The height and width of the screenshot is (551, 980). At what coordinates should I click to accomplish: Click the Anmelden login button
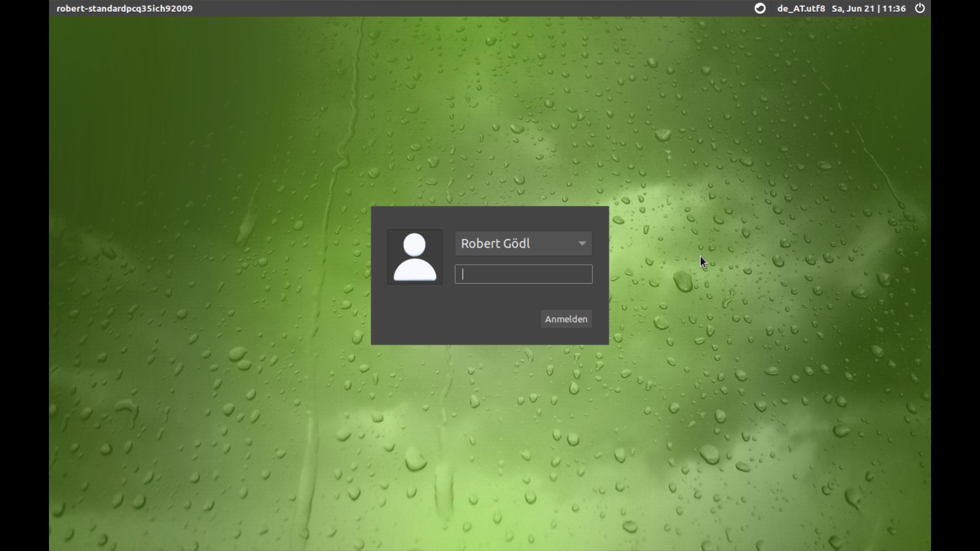(x=566, y=319)
